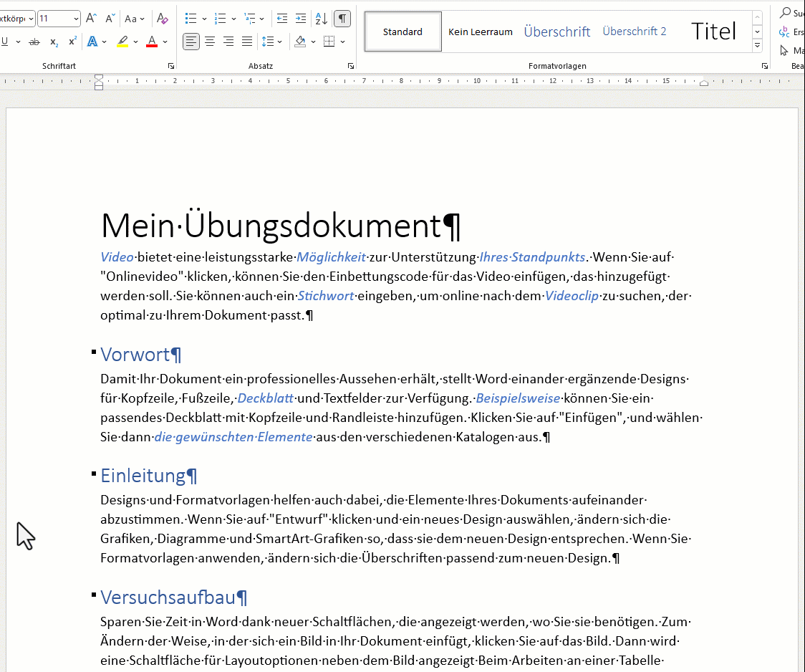Image resolution: width=805 pixels, height=672 pixels.
Task: Toggle the paragraph marks display off
Action: (x=342, y=19)
